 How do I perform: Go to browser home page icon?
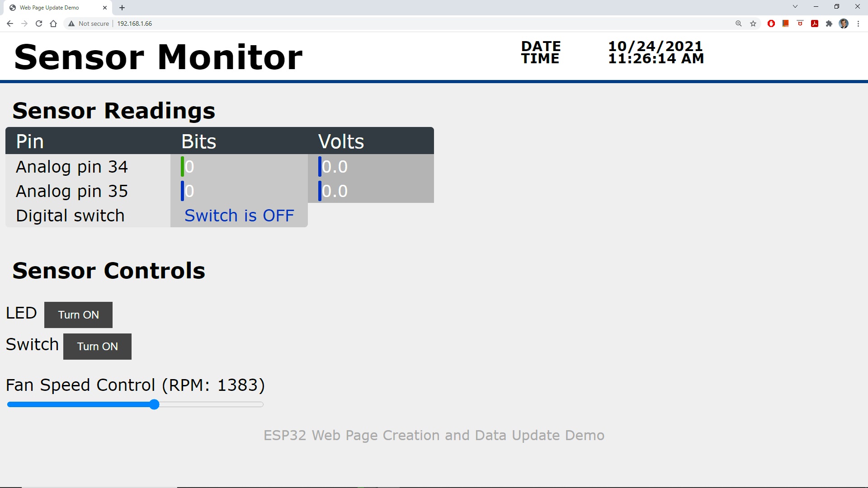tap(53, 23)
